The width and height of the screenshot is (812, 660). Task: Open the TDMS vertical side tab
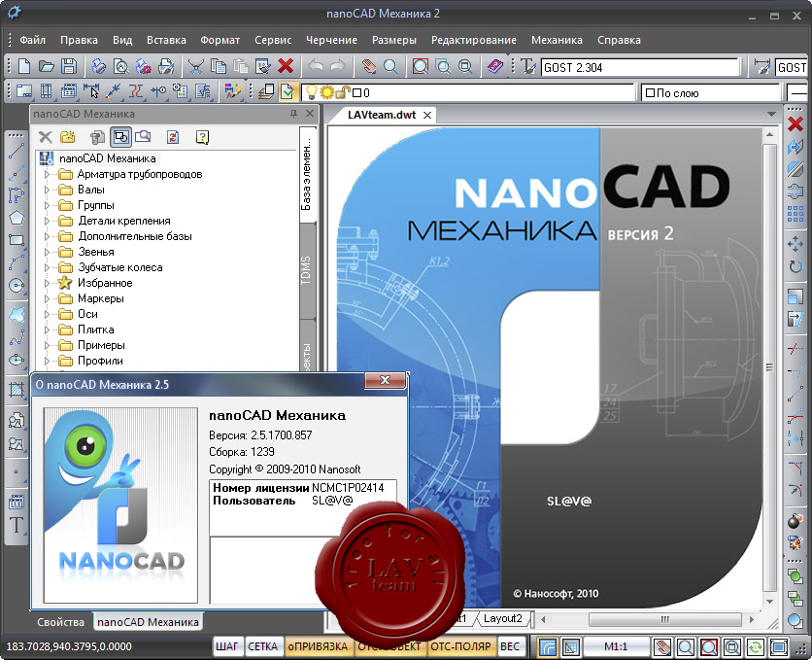(307, 270)
